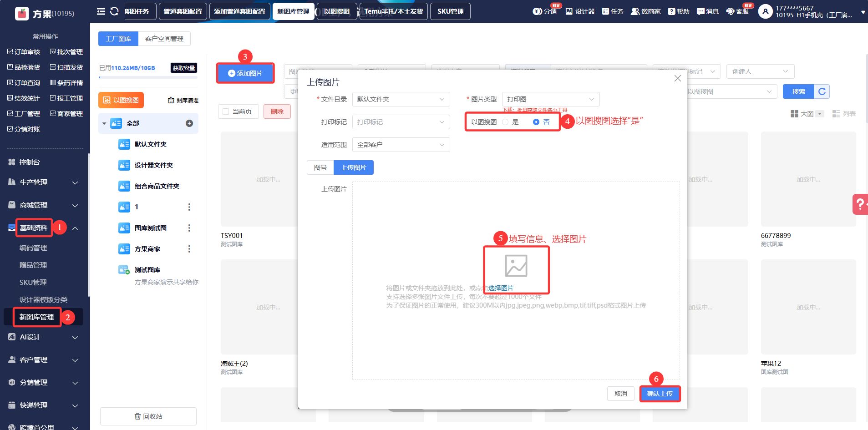Image resolution: width=868 pixels, height=430 pixels.
Task: Open more options for 图库测试图 folder
Action: [x=189, y=228]
